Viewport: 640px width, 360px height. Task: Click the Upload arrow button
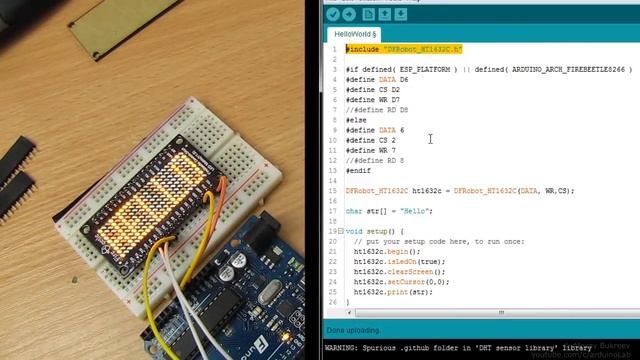click(x=349, y=14)
